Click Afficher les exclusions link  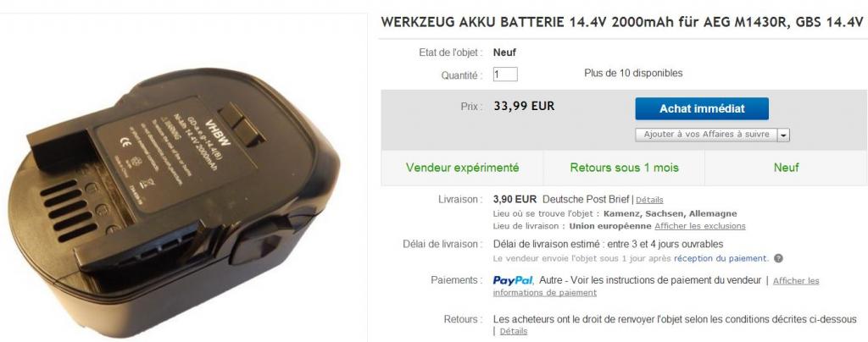(699, 226)
